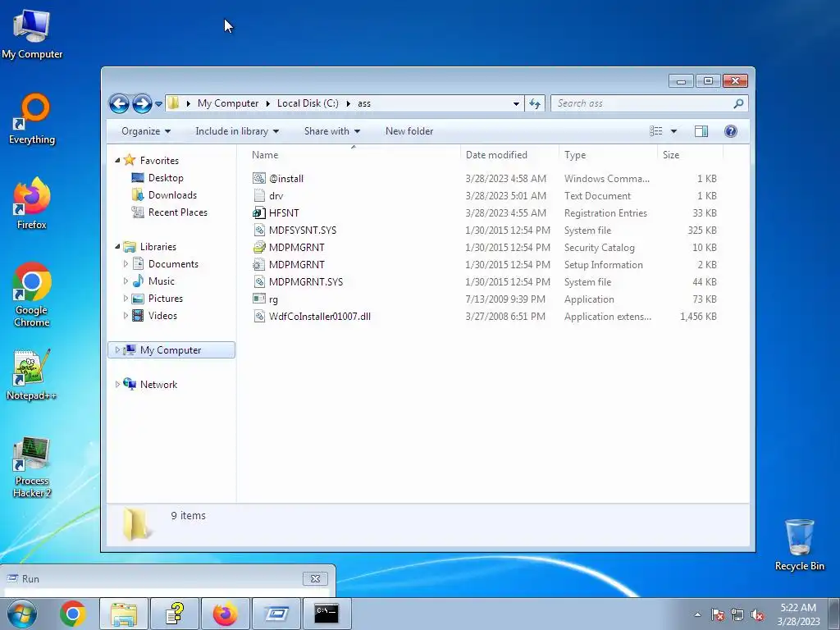
Task: Click the muted volume tray icon
Action: (757, 614)
